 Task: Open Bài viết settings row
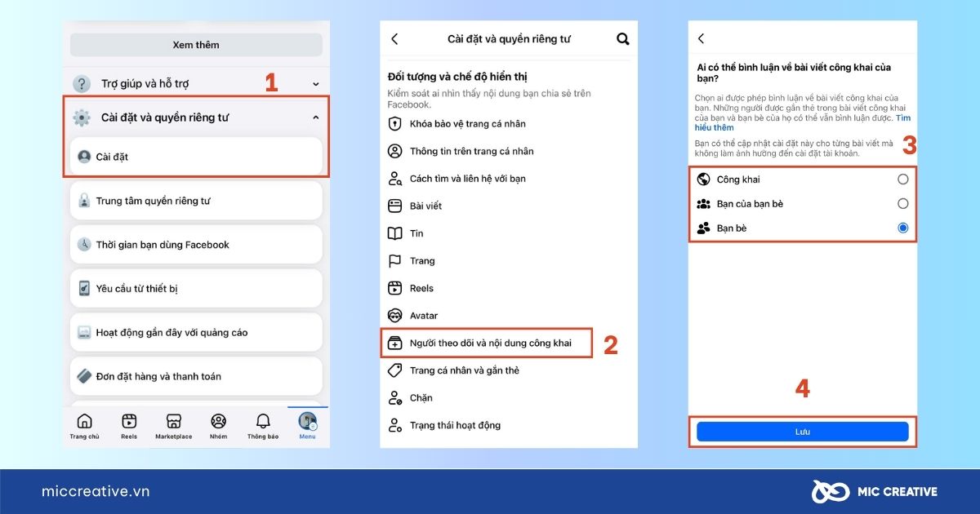coord(507,206)
